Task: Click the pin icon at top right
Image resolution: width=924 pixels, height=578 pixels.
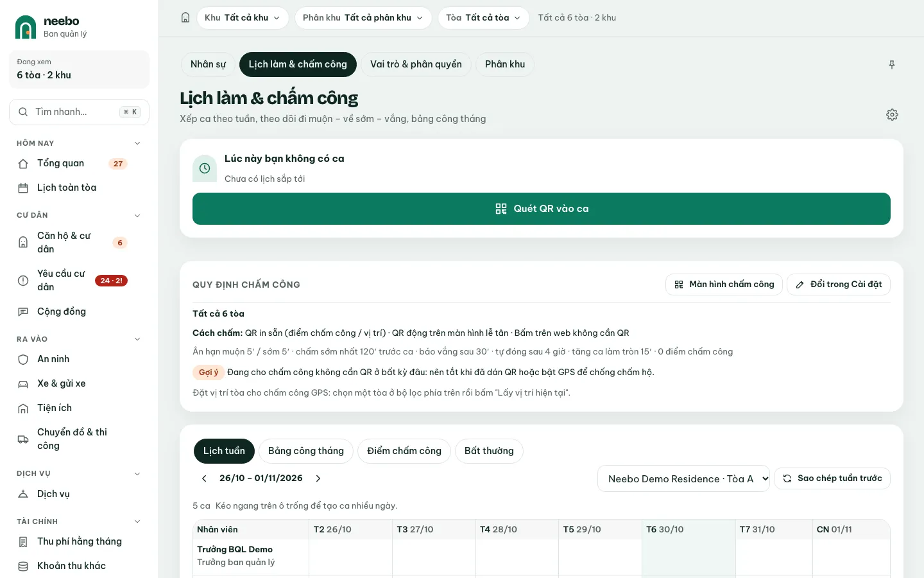Action: click(x=892, y=65)
